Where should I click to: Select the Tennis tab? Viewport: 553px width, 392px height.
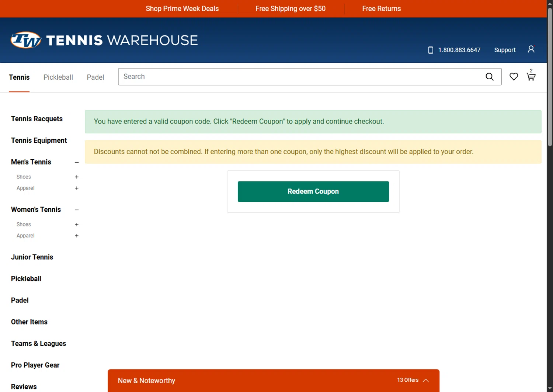coord(19,77)
